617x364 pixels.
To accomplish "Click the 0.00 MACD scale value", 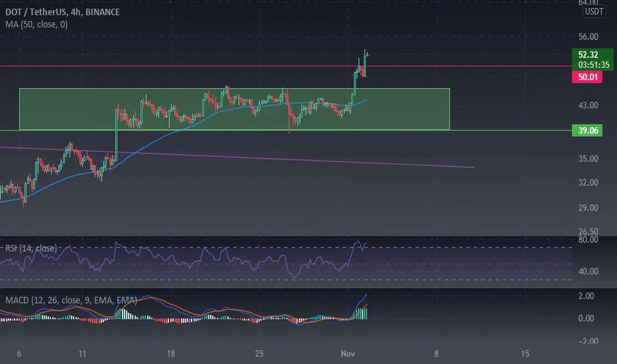I will [x=586, y=318].
